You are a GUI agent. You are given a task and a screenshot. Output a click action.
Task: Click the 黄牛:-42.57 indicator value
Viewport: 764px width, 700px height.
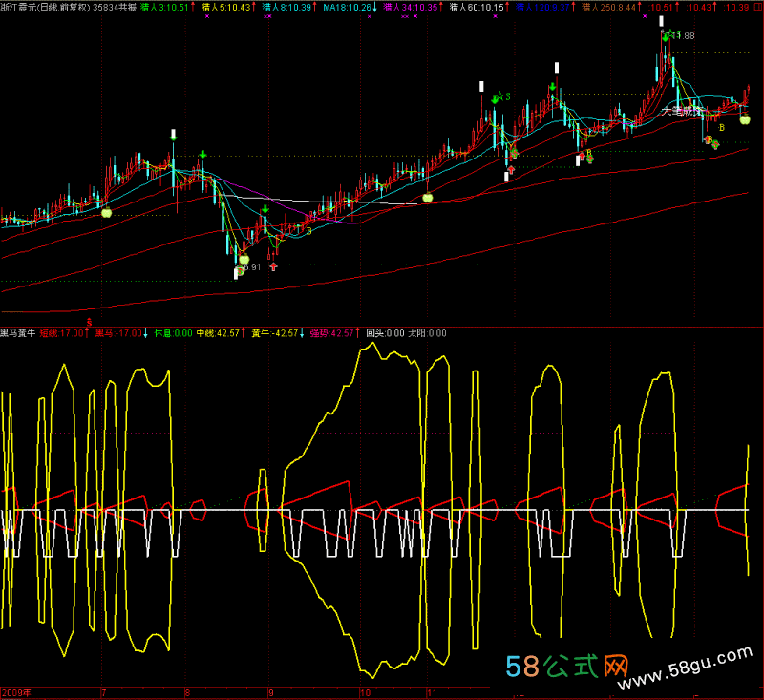(275, 333)
